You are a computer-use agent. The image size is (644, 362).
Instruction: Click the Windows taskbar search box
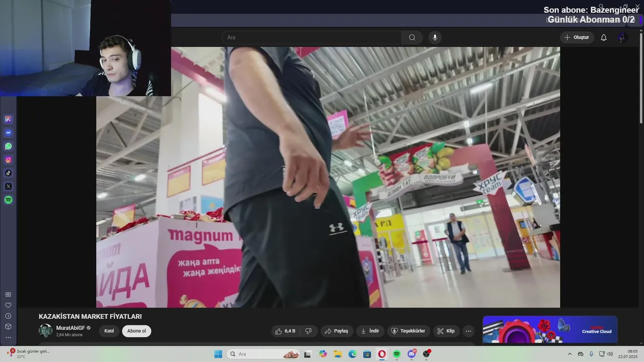pos(264,354)
